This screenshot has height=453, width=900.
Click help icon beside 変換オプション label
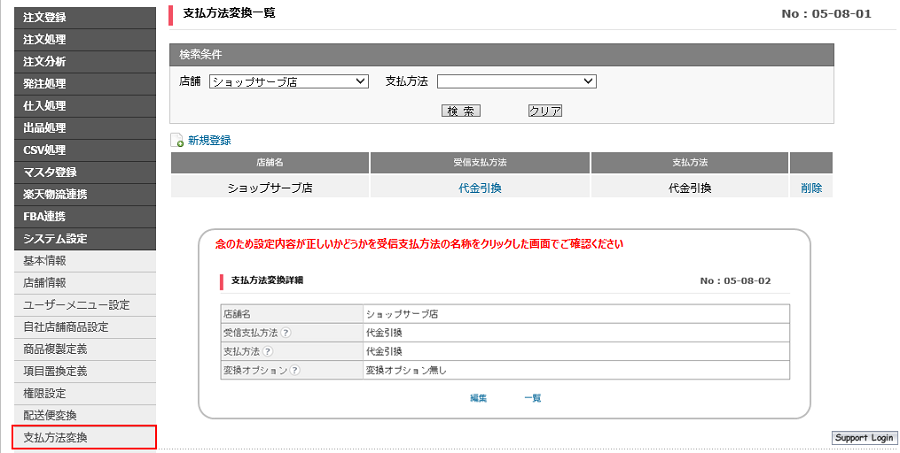click(294, 370)
